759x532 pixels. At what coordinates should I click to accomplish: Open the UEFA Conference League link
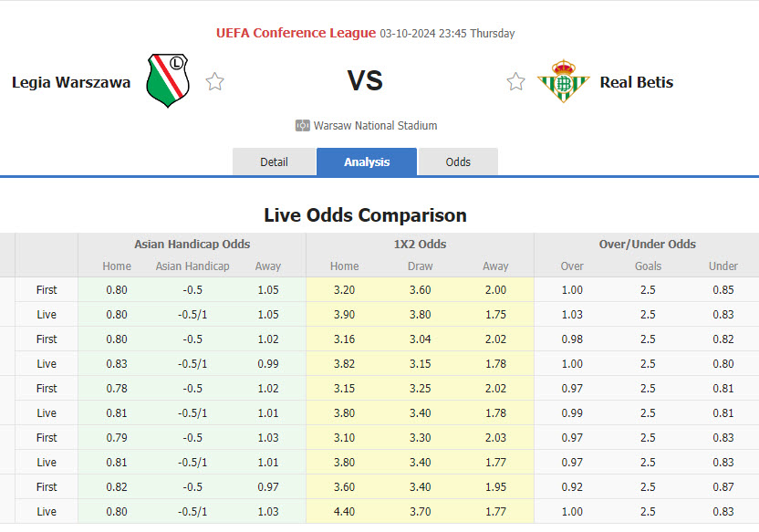296,33
